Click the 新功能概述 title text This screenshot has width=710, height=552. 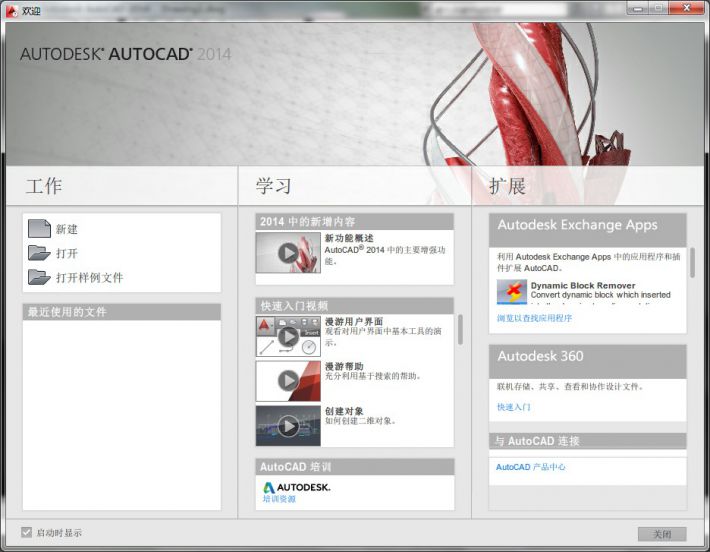pos(349,238)
